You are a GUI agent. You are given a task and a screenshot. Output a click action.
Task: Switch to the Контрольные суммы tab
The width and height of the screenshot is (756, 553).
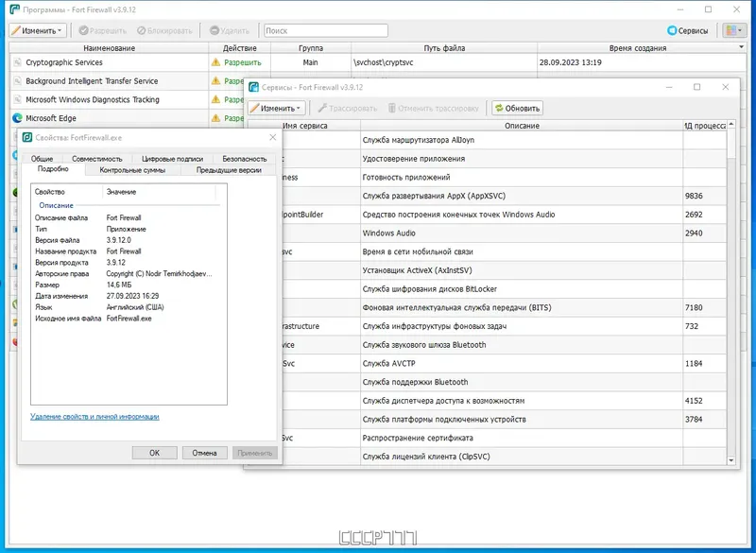click(x=132, y=170)
